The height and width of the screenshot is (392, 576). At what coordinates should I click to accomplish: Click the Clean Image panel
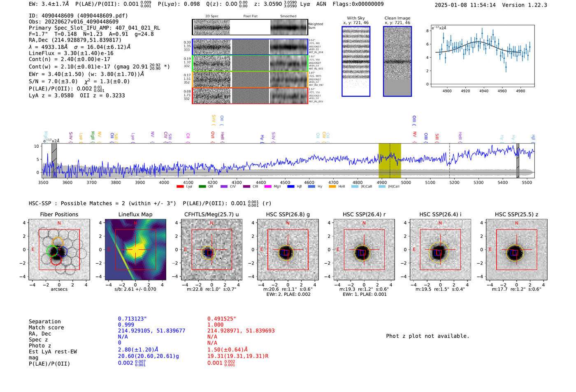click(397, 61)
